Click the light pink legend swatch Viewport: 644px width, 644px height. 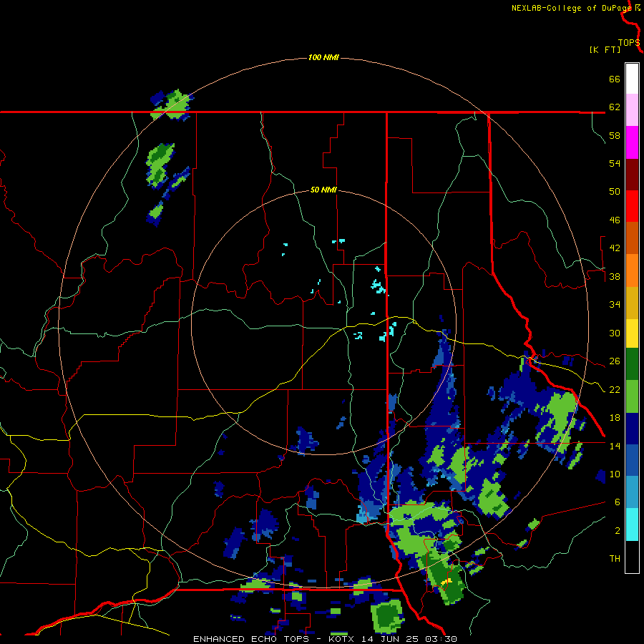coord(632,110)
